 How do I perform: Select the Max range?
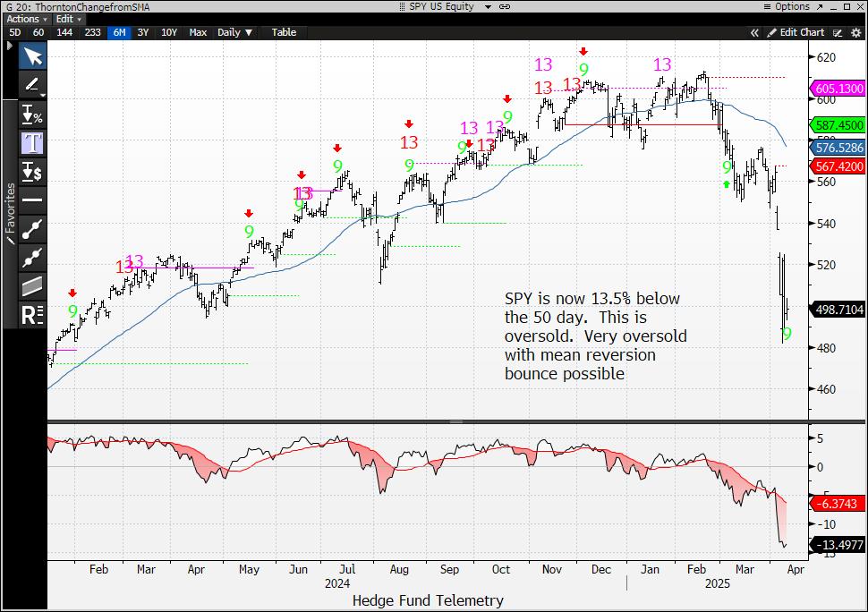(198, 32)
